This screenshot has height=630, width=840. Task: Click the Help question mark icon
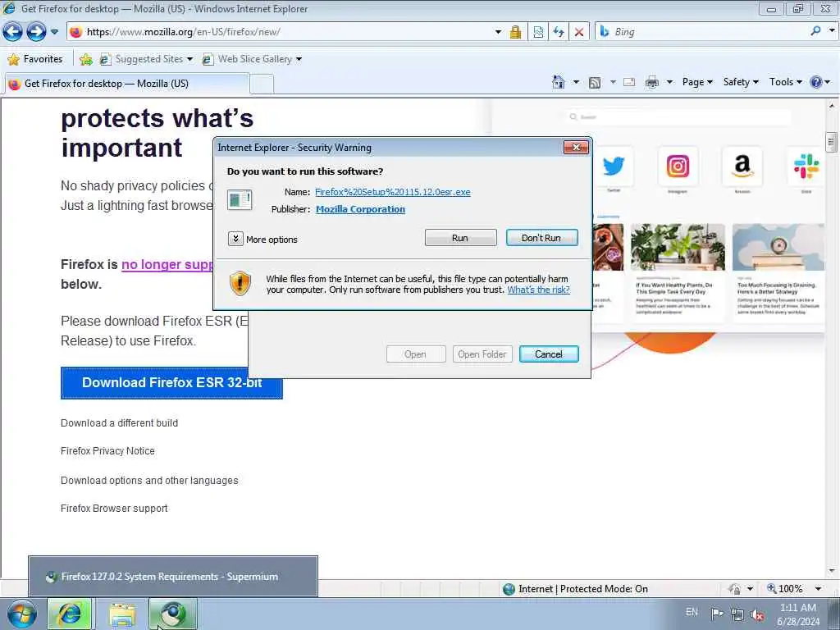[816, 82]
